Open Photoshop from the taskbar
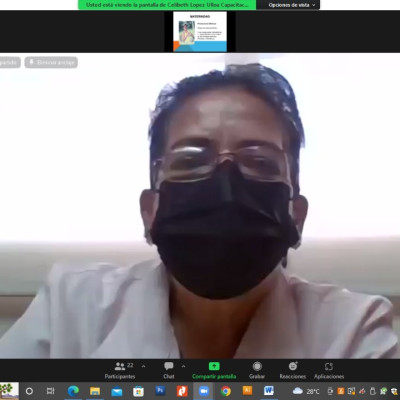Viewport: 400px width, 400px height. pyautogui.click(x=160, y=391)
